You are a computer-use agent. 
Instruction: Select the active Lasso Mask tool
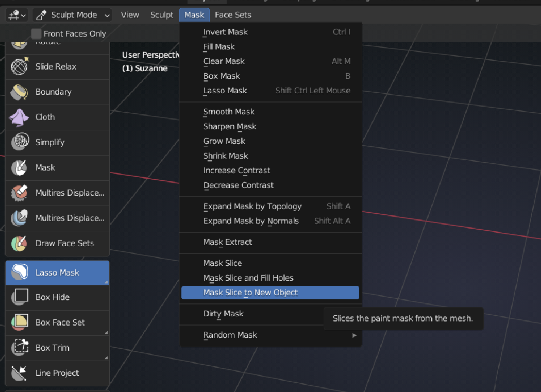click(x=57, y=272)
